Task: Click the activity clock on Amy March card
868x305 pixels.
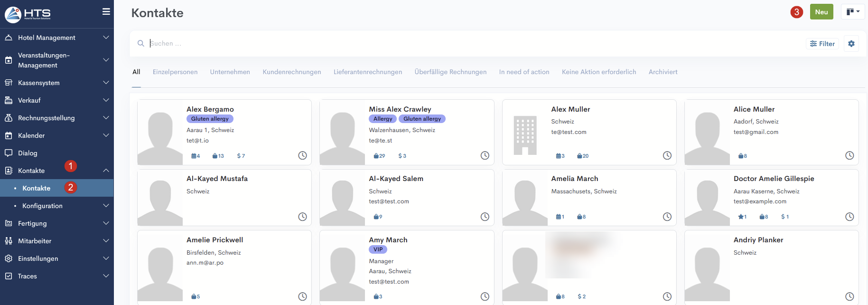Action: coord(485,296)
